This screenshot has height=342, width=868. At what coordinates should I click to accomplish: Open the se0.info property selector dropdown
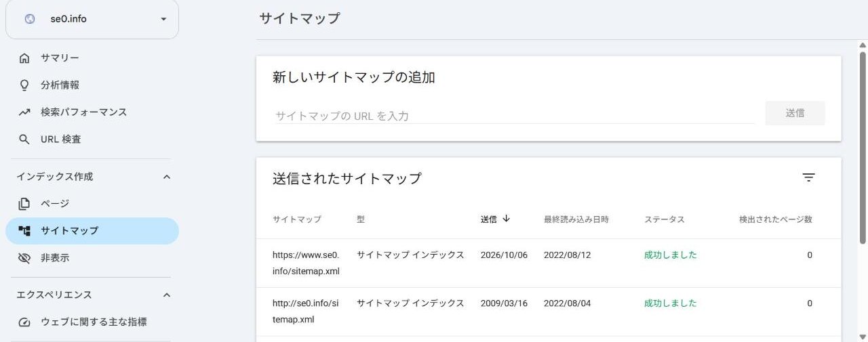point(92,19)
